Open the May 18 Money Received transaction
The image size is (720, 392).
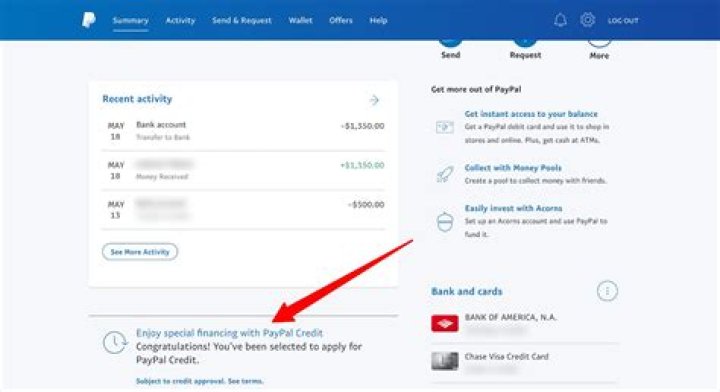pos(243,170)
